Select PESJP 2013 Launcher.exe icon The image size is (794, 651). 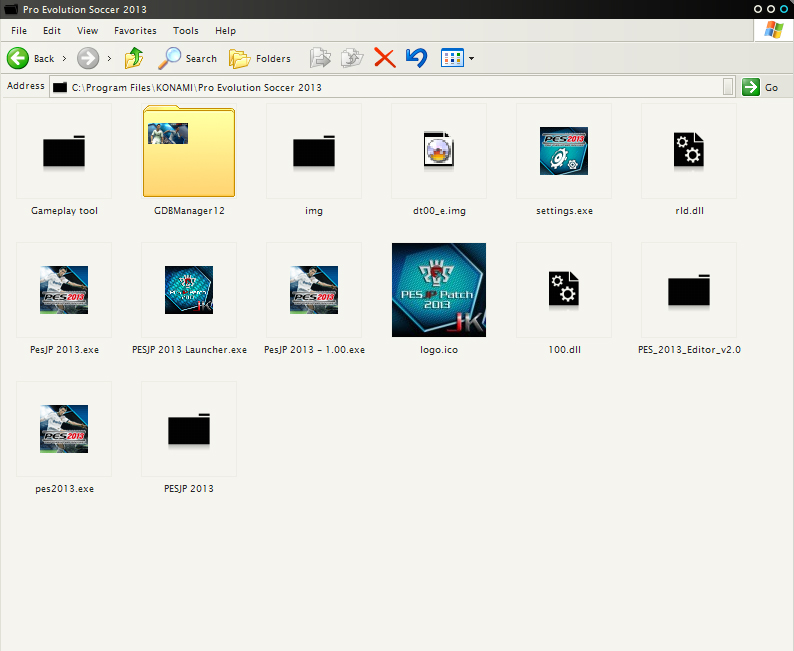pos(189,290)
